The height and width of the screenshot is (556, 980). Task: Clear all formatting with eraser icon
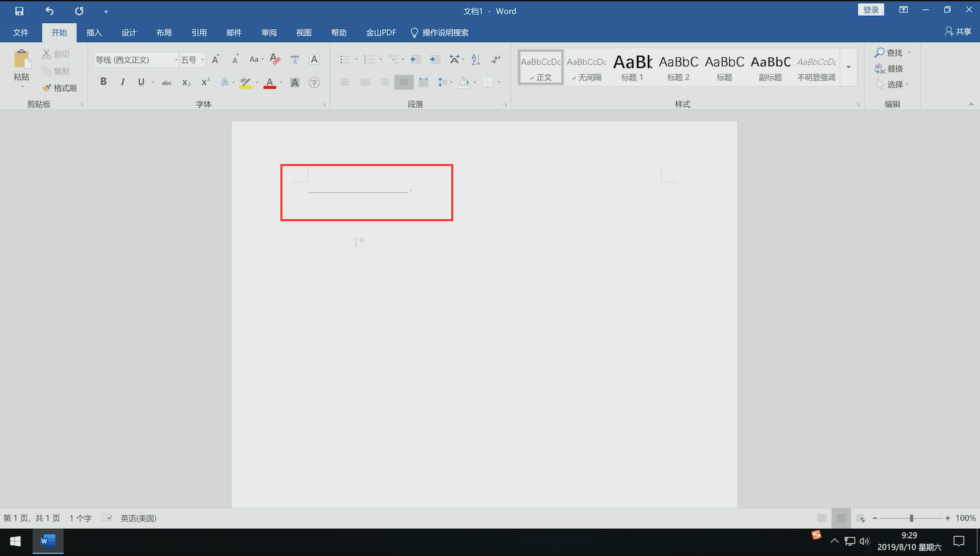coord(275,60)
